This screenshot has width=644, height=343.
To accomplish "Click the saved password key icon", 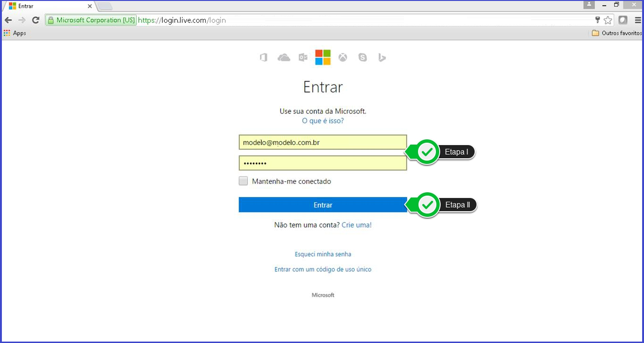I will click(x=597, y=20).
